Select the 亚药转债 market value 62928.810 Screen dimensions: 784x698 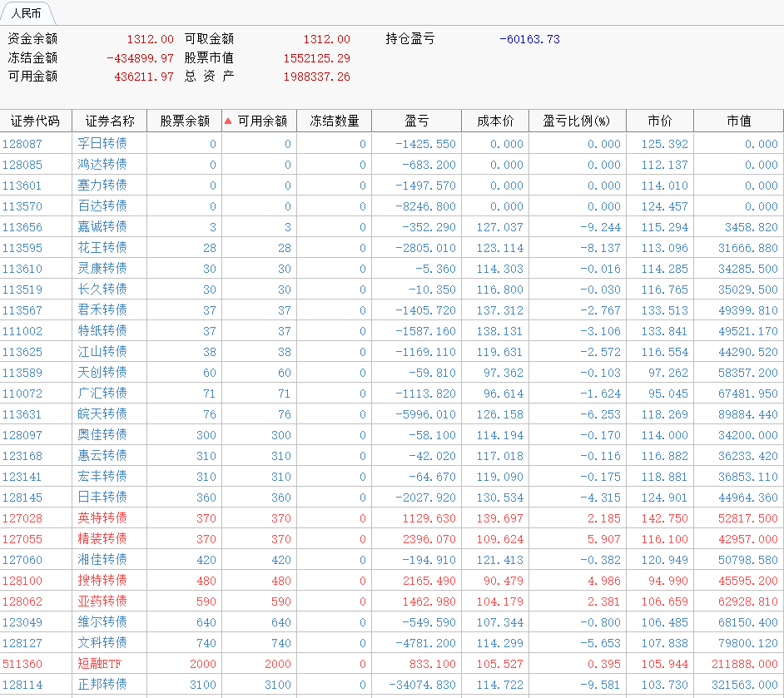(x=745, y=601)
